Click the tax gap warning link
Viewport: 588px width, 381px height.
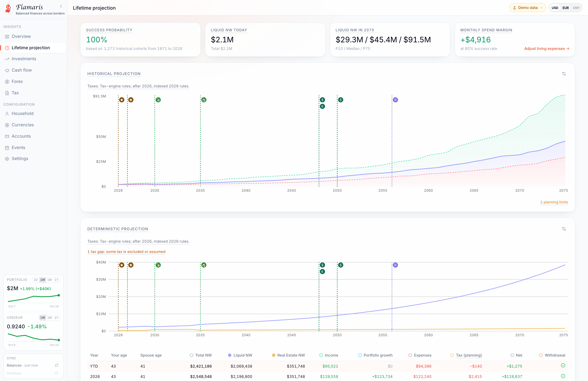click(126, 252)
